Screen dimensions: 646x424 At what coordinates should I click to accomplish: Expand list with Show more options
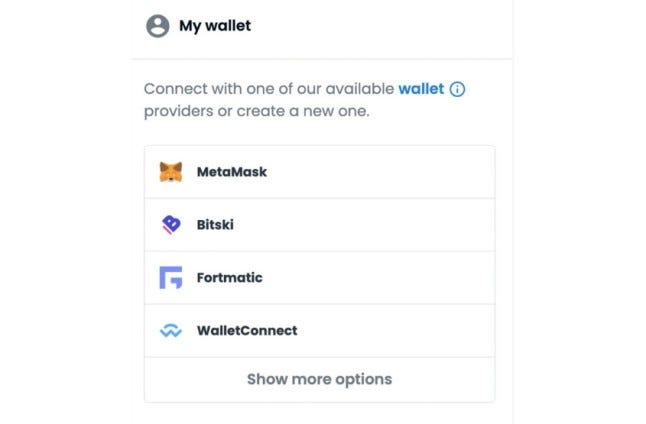pos(319,379)
